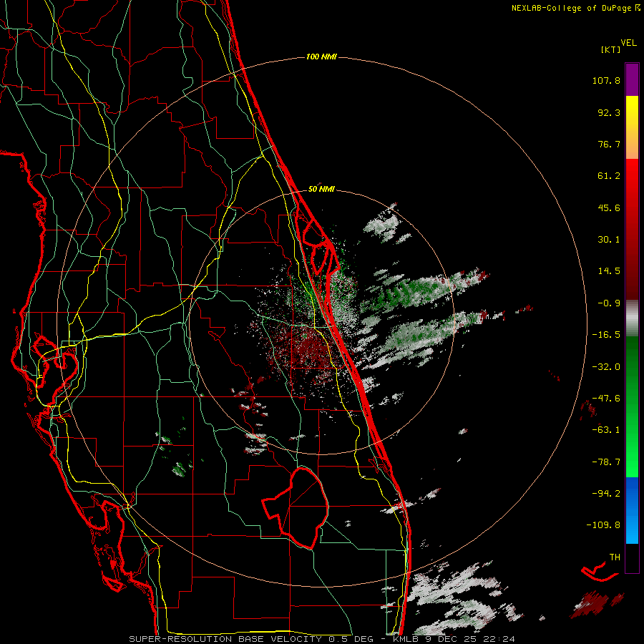
Task: Click the Super-Resolution Base Velocity caption
Action: (321, 639)
